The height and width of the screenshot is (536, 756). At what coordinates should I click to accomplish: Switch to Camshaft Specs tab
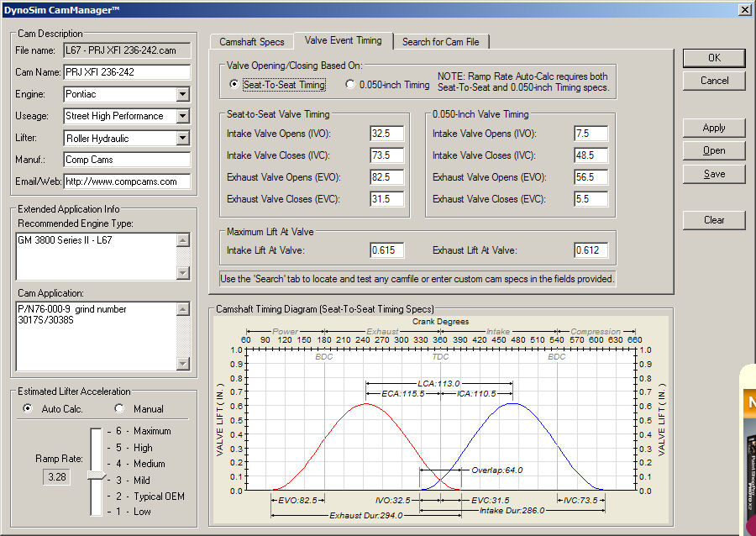coord(251,42)
